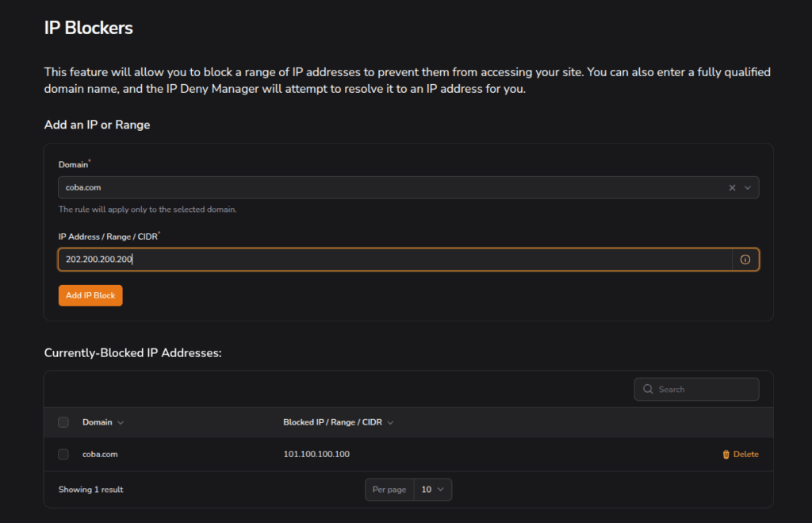The image size is (812, 523).
Task: Click the info icon in IP Address field
Action: click(x=745, y=260)
